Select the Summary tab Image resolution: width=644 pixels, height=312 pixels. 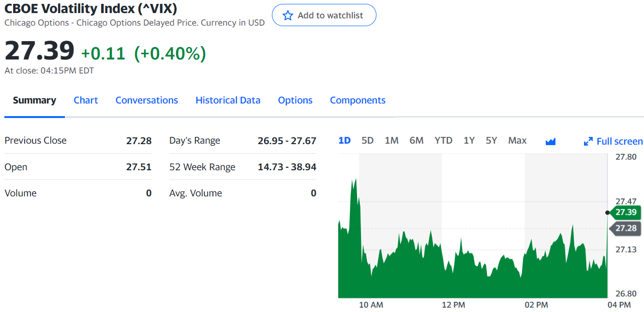coord(34,100)
